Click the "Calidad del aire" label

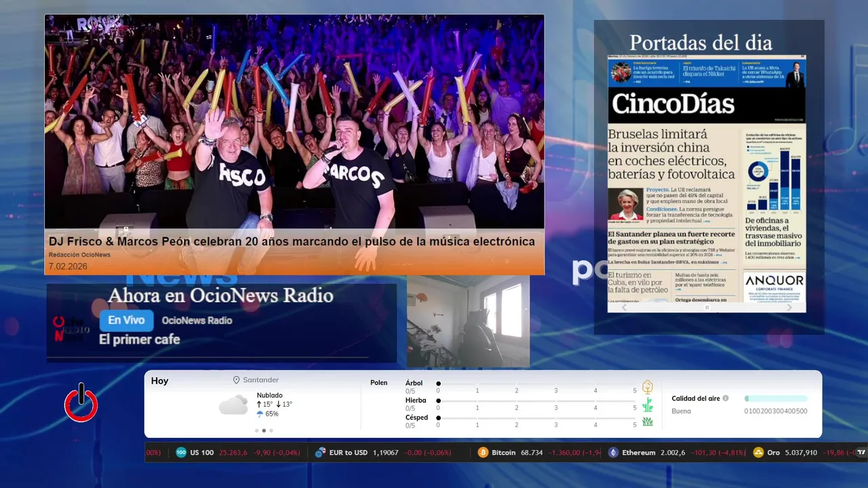[x=696, y=399]
